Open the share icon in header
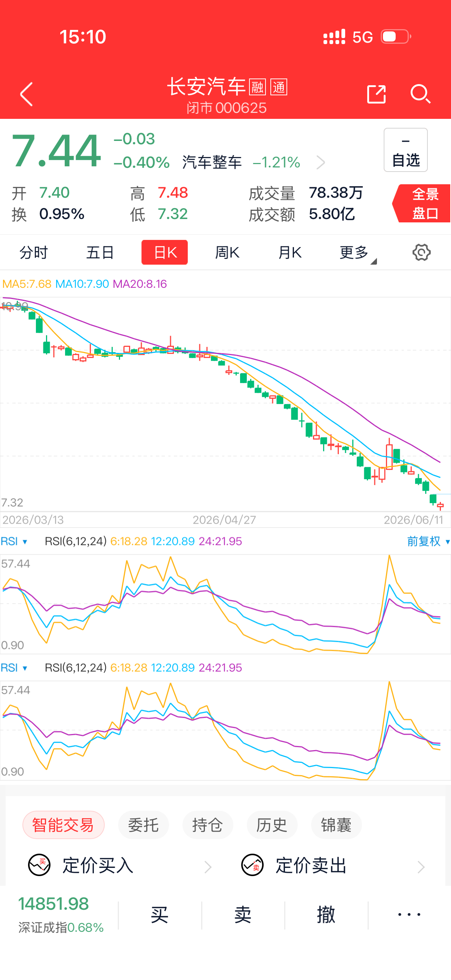Screen dimensions: 451x980 click(x=377, y=94)
